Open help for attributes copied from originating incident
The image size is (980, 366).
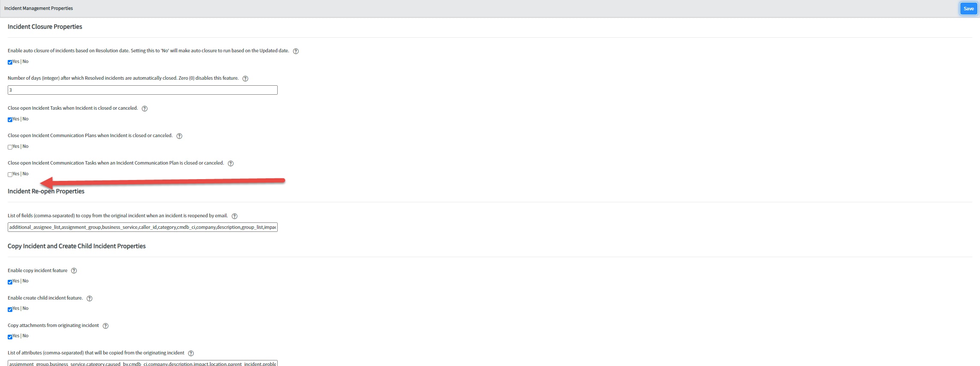(x=191, y=353)
